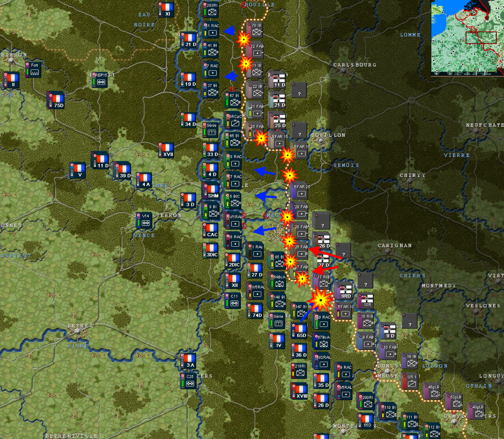Click the XII corps counter
This screenshot has height=439, width=504.
point(233,281)
